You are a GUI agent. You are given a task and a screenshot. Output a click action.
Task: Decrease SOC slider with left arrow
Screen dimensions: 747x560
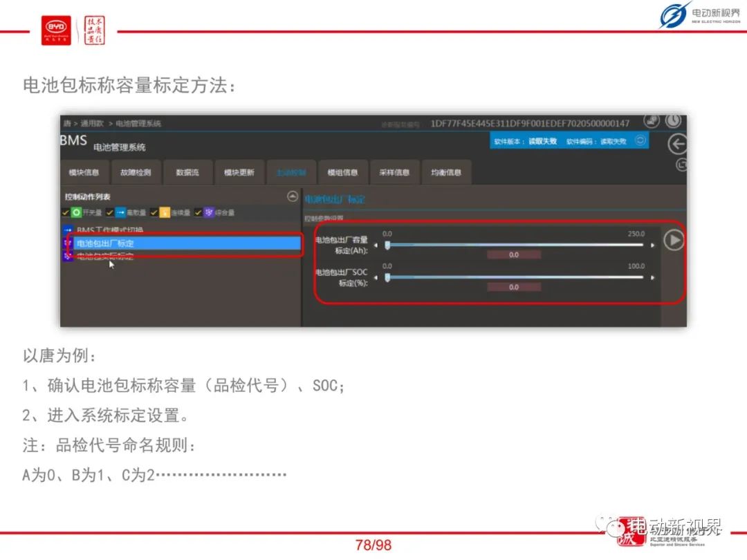[376, 277]
